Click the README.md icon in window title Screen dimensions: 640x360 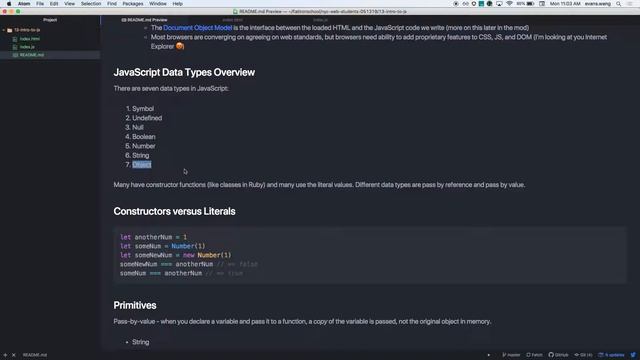click(235, 12)
